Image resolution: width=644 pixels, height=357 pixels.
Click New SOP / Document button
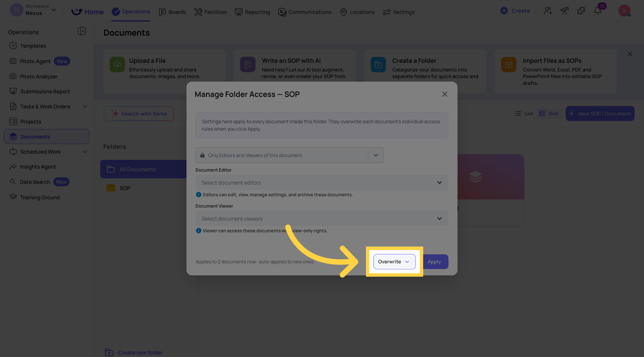pos(600,114)
